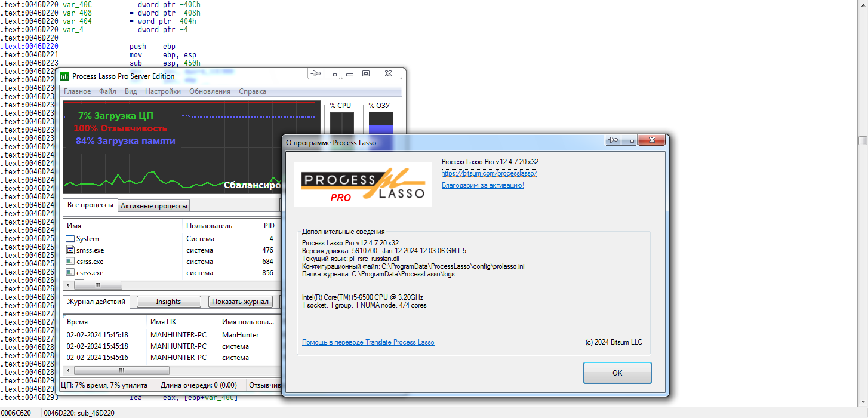Viewport: 868px width, 418px height.
Task: Click the 'Система' user cell of System row
Action: (x=200, y=239)
